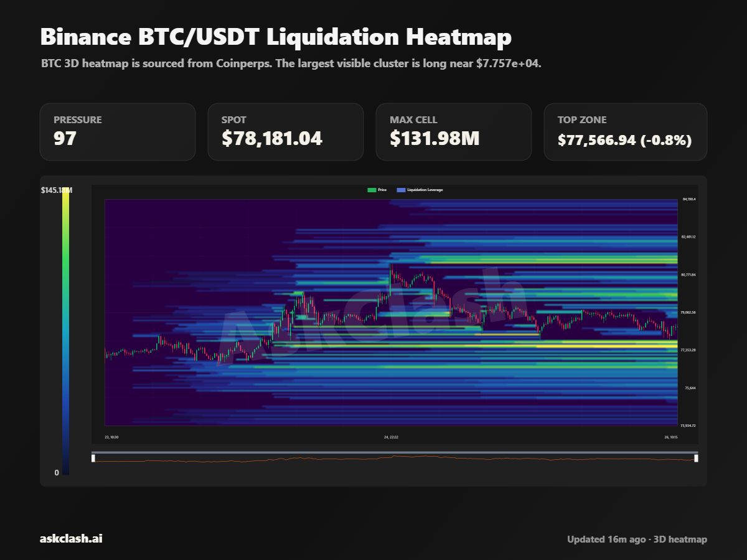Image resolution: width=747 pixels, height=560 pixels.
Task: Click the green Price legend swatch
Action: (x=372, y=190)
